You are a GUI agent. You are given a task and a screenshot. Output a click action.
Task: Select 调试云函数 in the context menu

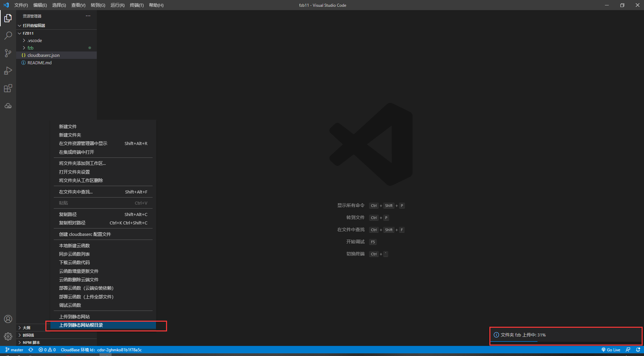[x=103, y=305]
